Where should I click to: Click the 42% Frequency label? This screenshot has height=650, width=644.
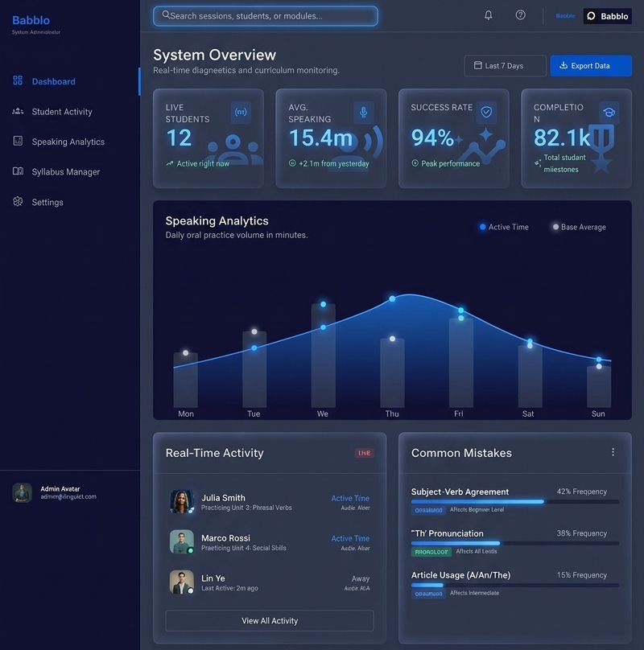click(582, 492)
